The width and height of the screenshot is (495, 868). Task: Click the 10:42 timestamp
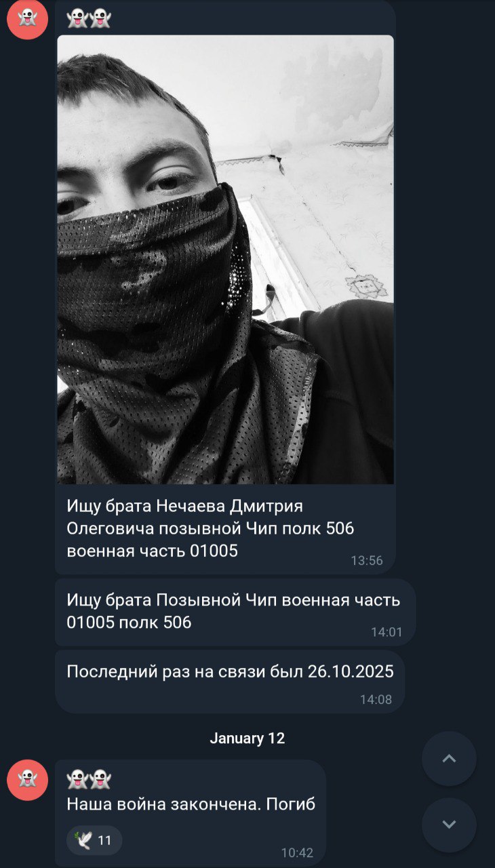pyautogui.click(x=297, y=853)
